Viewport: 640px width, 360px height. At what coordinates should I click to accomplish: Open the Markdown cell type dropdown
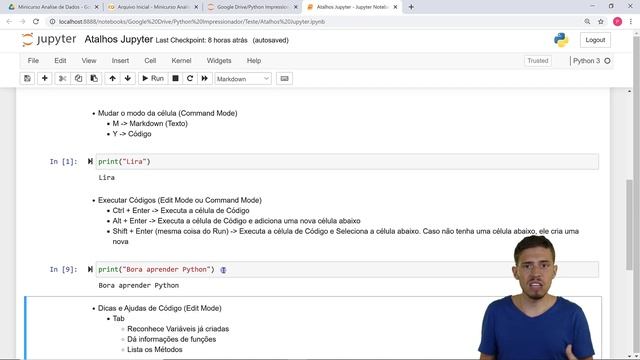click(243, 79)
